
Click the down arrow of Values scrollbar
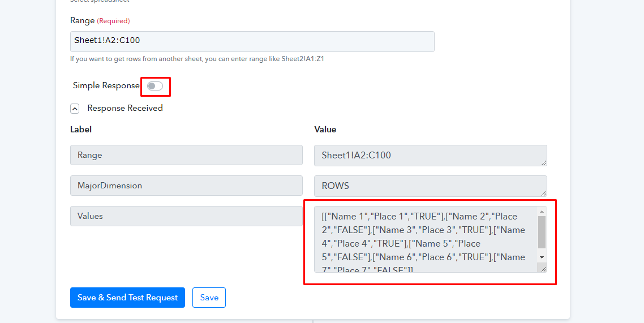point(542,257)
